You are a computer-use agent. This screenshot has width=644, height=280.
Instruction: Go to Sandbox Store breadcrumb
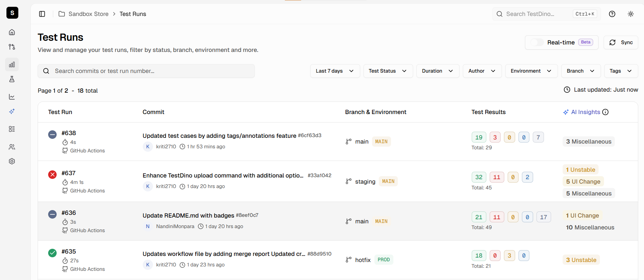88,14
